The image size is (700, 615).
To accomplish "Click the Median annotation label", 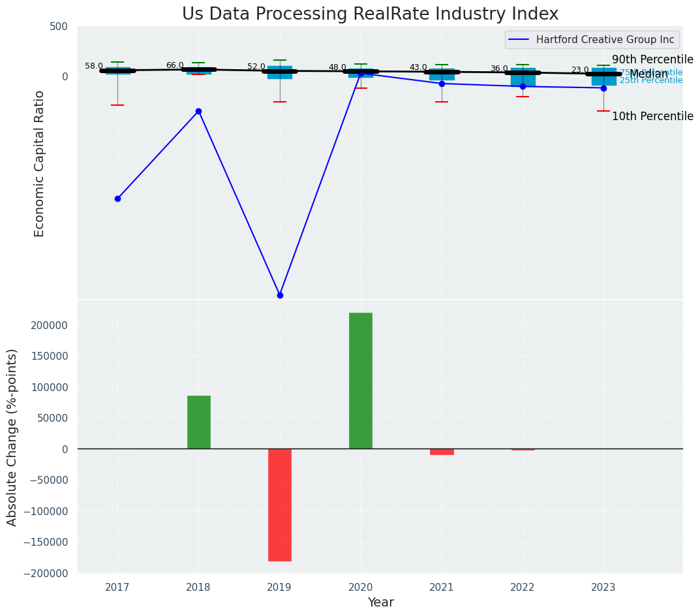I will (648, 74).
